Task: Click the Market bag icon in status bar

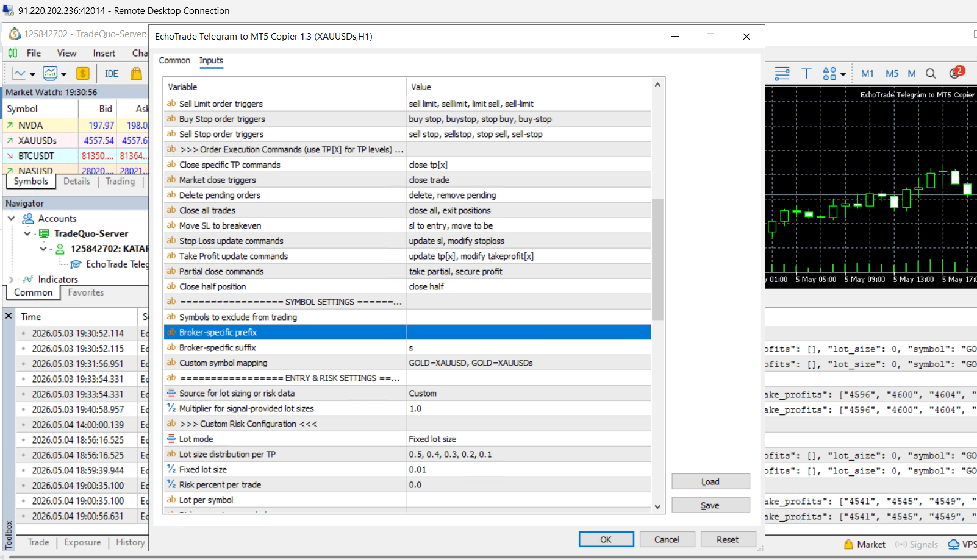Action: tap(849, 544)
